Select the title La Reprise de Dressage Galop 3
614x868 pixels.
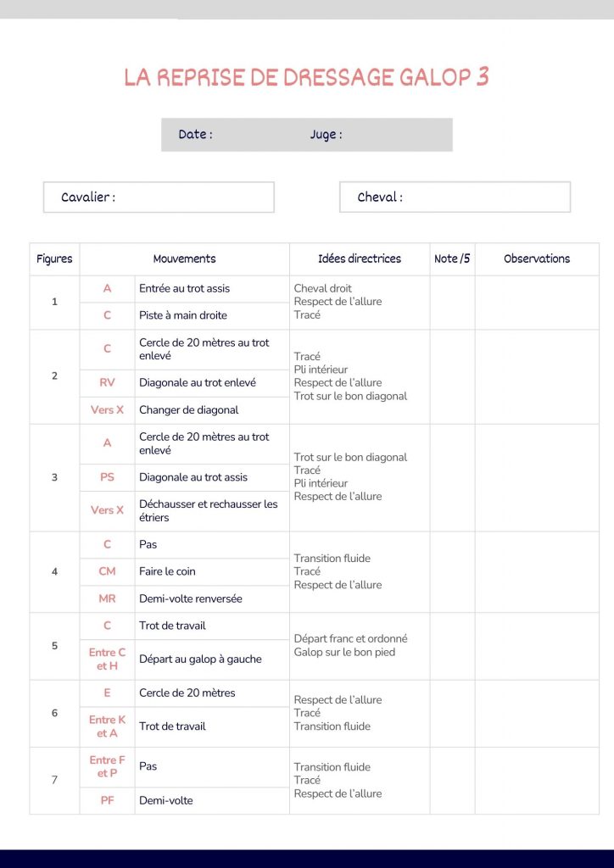coord(306,77)
